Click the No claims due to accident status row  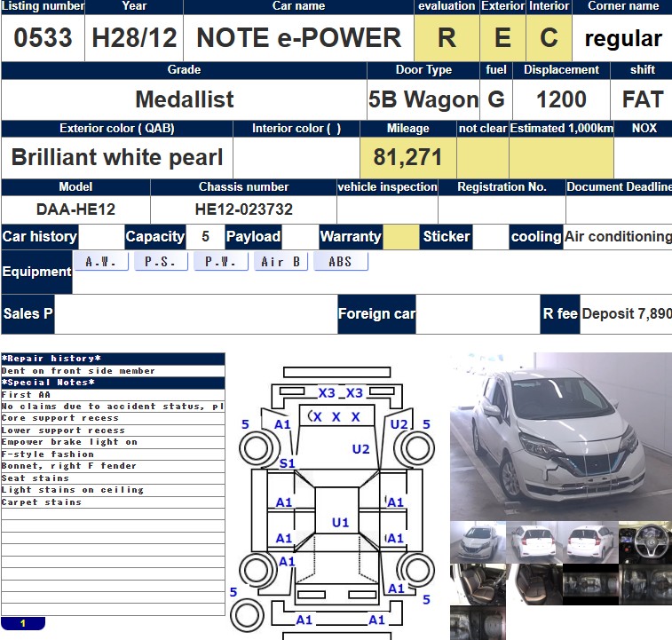coord(113,407)
